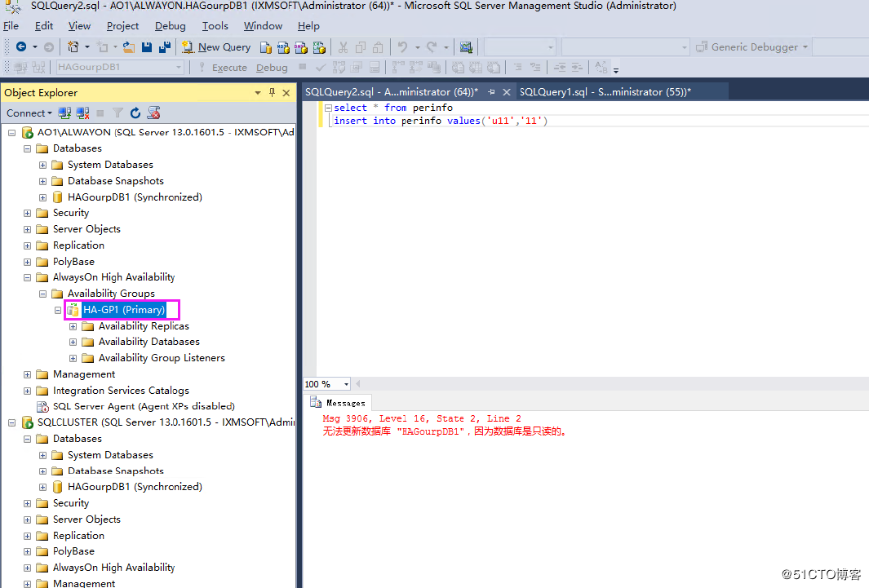
Task: Click the Activity Monitor icon
Action: pyautogui.click(x=466, y=47)
